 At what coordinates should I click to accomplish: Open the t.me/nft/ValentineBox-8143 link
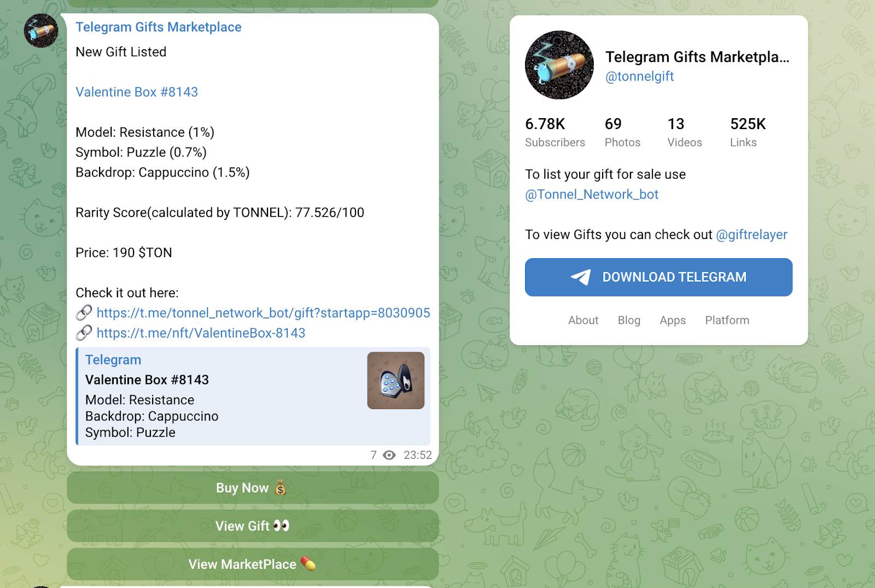pos(201,333)
